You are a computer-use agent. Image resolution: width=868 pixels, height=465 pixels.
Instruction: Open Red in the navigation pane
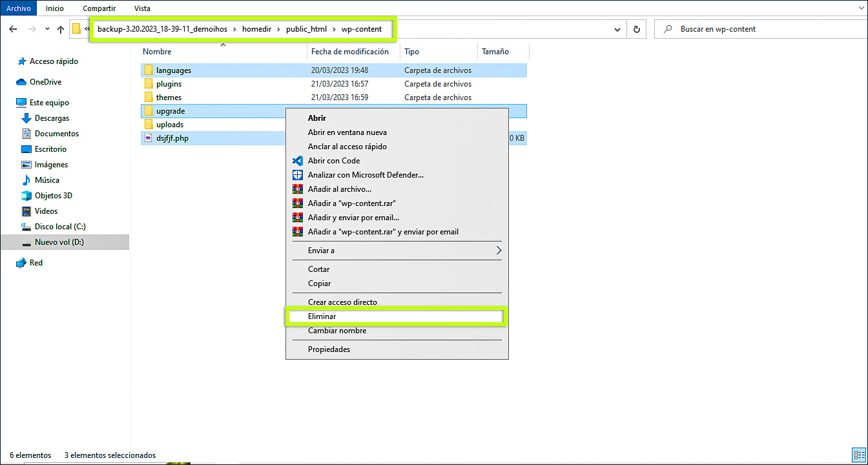click(x=36, y=263)
